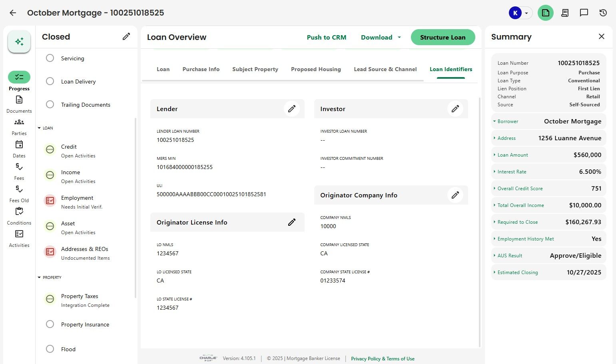Edit the Lender section with pencil icon
This screenshot has width=616, height=364.
tap(292, 109)
